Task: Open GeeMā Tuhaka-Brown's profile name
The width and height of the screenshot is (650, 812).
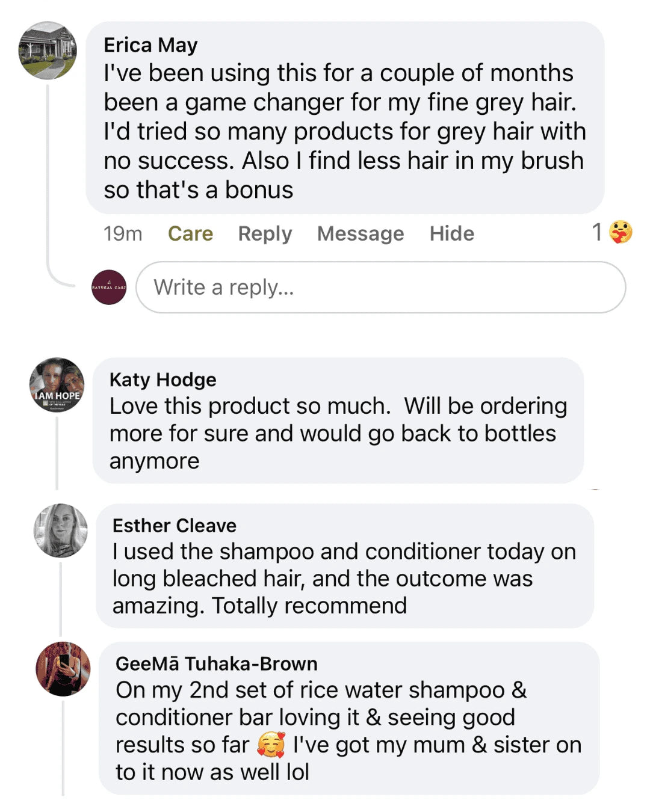Action: tap(216, 663)
